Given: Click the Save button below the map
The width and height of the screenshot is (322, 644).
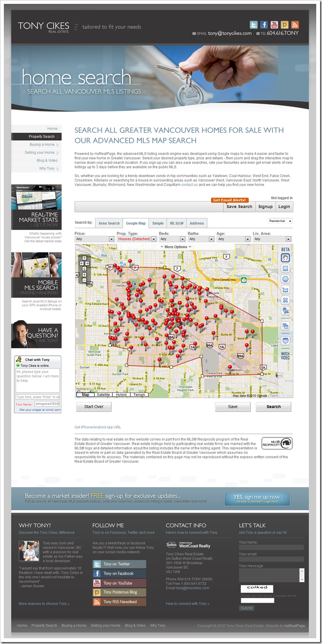Looking at the screenshot, I should 233,407.
